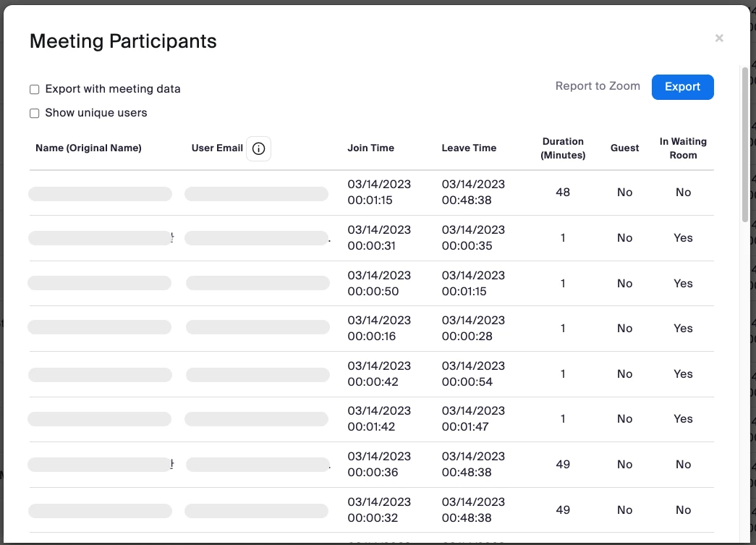This screenshot has height=545, width=756.
Task: Click the User Email info icon
Action: [x=258, y=148]
